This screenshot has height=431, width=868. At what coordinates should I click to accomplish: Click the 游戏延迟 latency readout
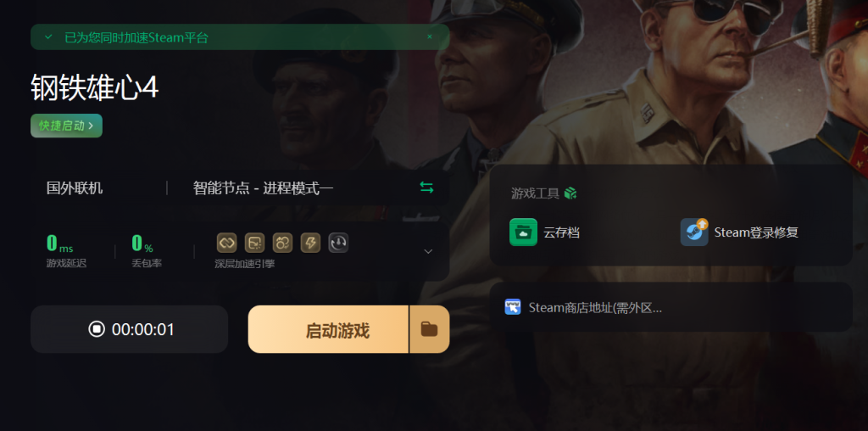click(66, 251)
